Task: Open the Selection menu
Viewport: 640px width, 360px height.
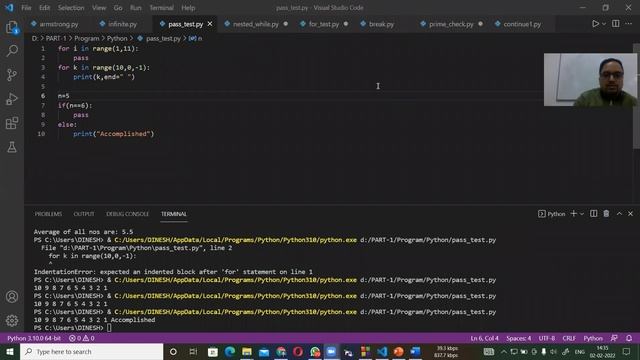Action: tap(71, 8)
